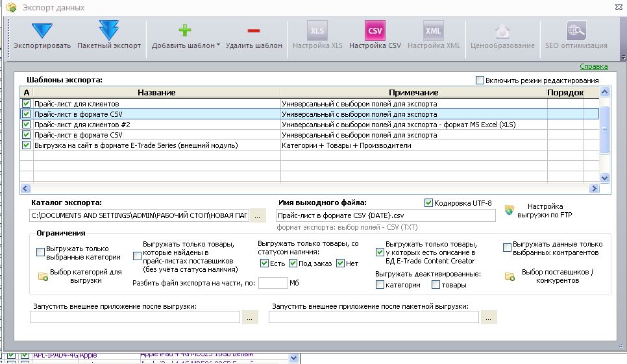Click external application after batch export field
The width and height of the screenshot is (627, 364).
pyautogui.click(x=373, y=317)
